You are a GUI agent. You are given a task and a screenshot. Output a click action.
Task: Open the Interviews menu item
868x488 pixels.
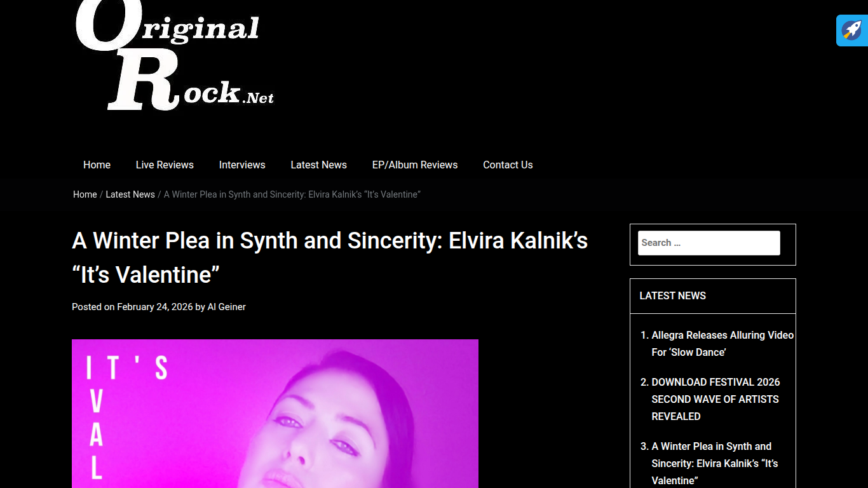[x=242, y=165]
